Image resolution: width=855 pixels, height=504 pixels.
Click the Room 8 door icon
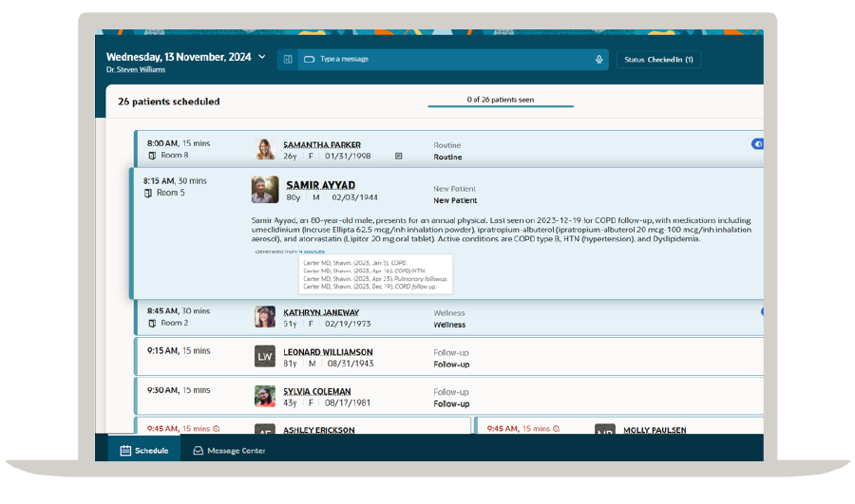152,156
